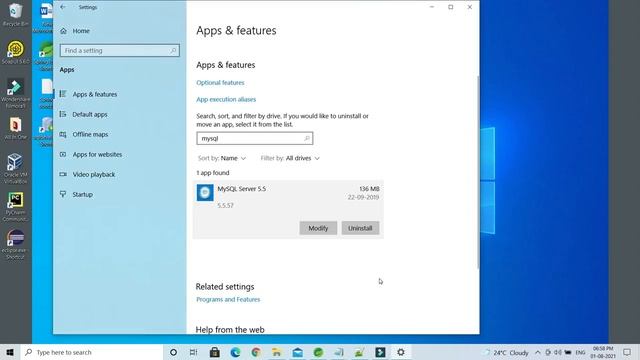
Task: Open the Filter by All drives dropdown
Action: pyautogui.click(x=290, y=158)
